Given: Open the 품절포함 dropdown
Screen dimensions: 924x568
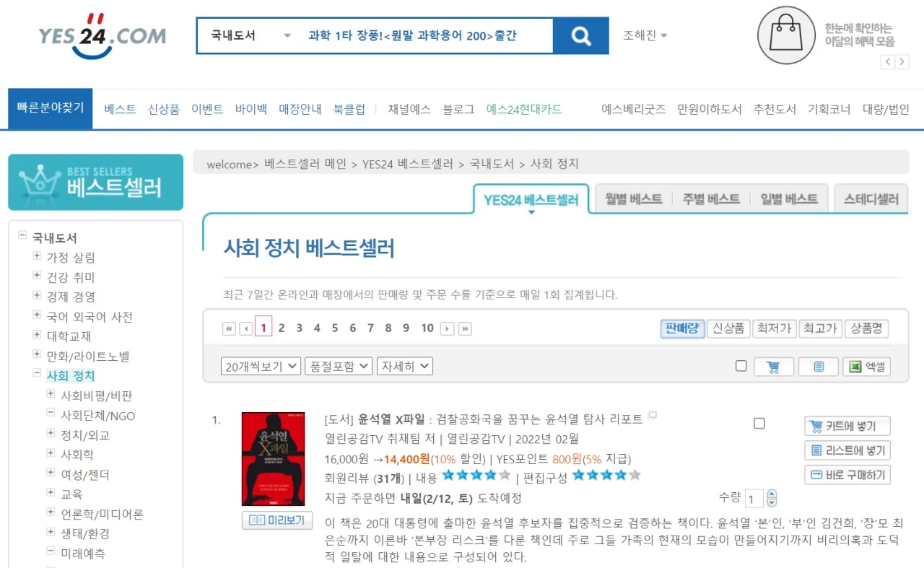Looking at the screenshot, I should pyautogui.click(x=339, y=367).
